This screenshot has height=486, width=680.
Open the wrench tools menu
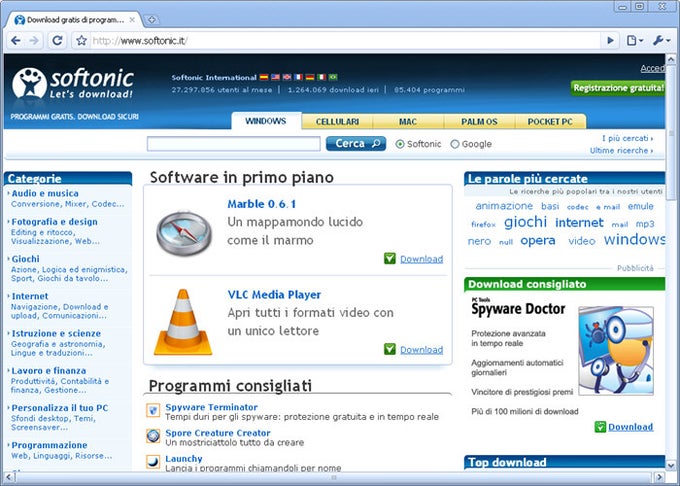pyautogui.click(x=661, y=41)
